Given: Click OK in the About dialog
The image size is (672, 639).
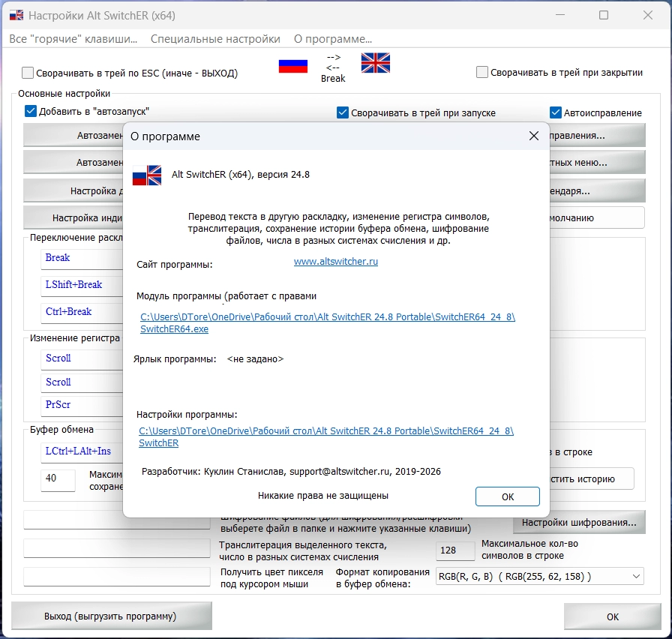Looking at the screenshot, I should [x=508, y=496].
